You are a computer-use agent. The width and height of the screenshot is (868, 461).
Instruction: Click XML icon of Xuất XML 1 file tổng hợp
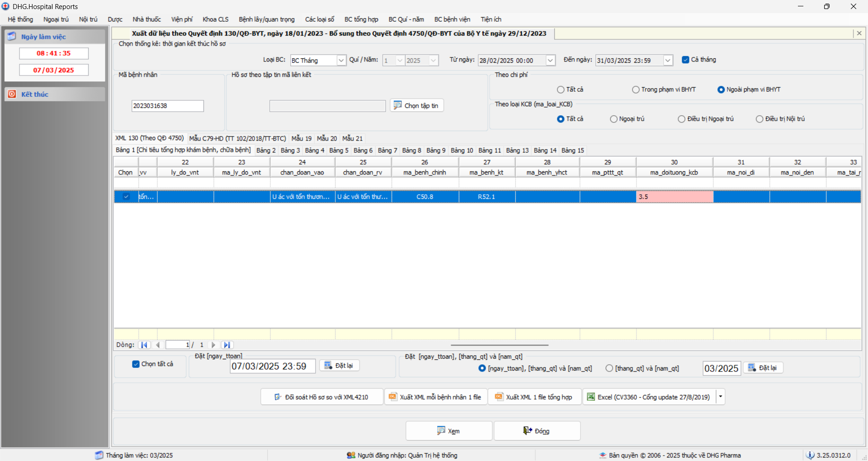(499, 396)
